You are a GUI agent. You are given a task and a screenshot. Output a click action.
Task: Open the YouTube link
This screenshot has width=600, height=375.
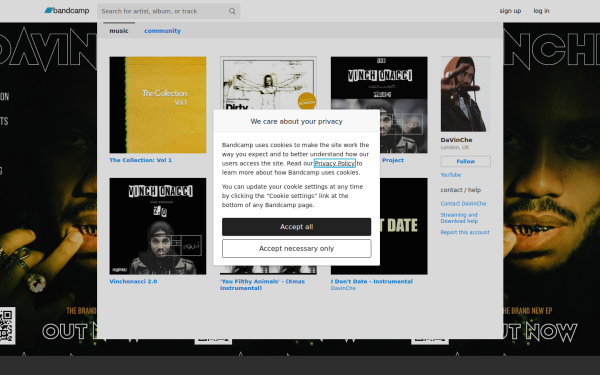tap(451, 175)
